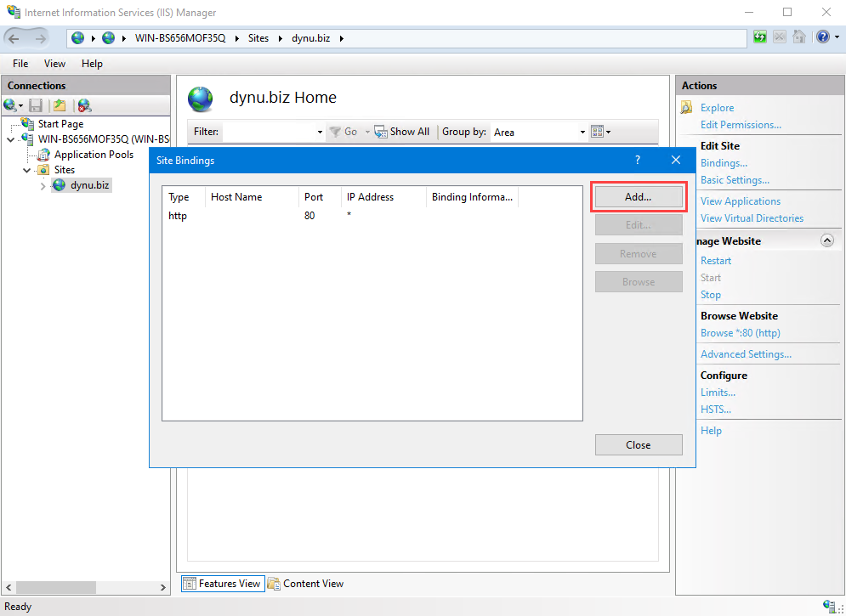Click the Limits... link under Configure
846x616 pixels.
(x=718, y=393)
